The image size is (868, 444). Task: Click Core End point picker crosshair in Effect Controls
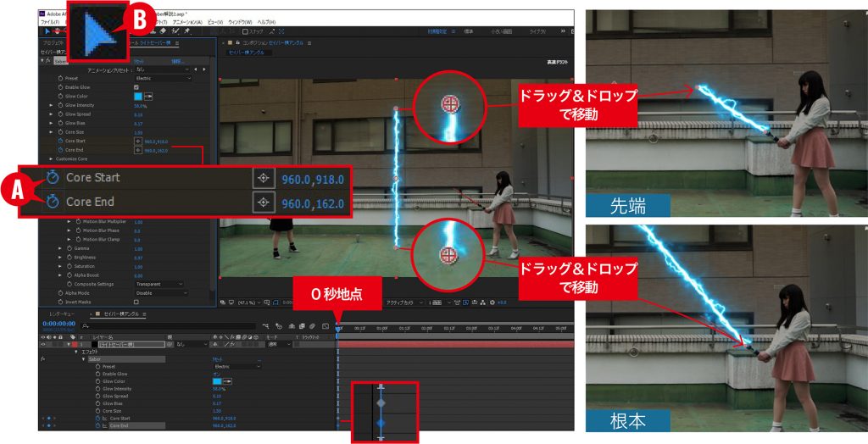coord(138,150)
